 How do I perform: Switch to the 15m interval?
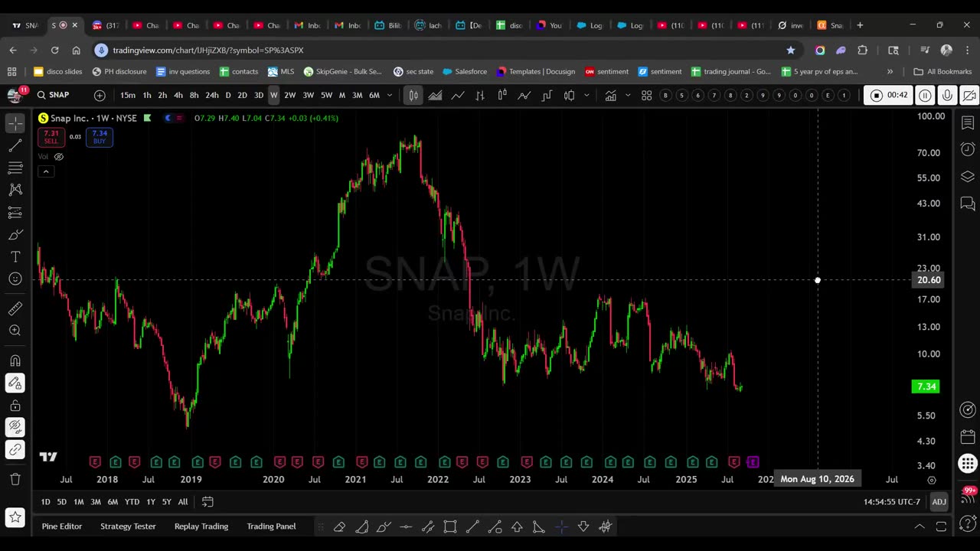click(128, 95)
